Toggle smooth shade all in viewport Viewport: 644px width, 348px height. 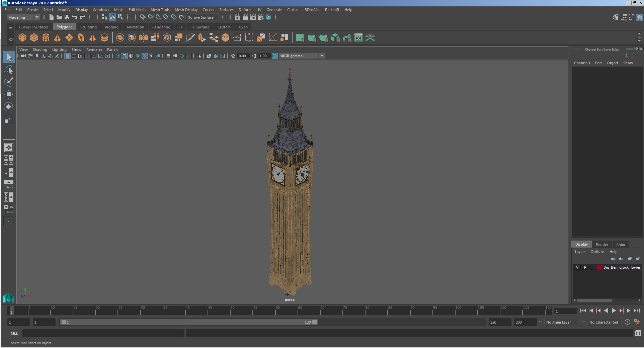[125, 56]
